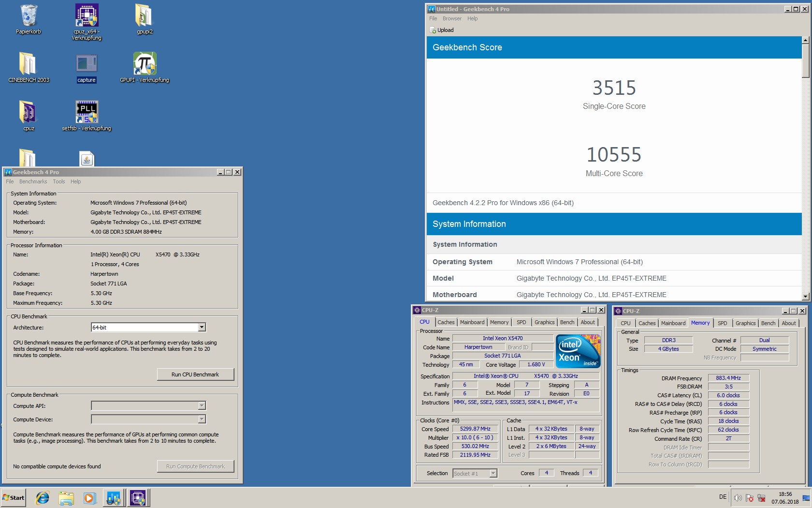Open Windows Media Player from the taskbar

(x=90, y=498)
